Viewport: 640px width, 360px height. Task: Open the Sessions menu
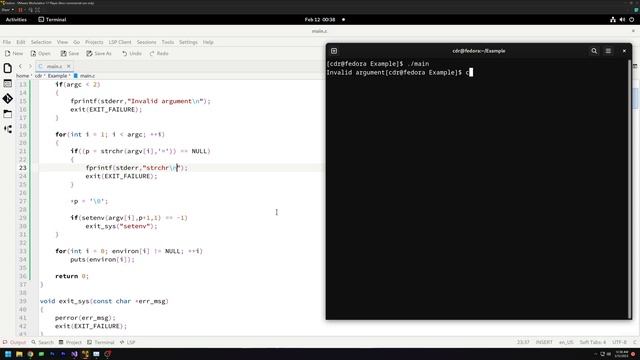147,42
